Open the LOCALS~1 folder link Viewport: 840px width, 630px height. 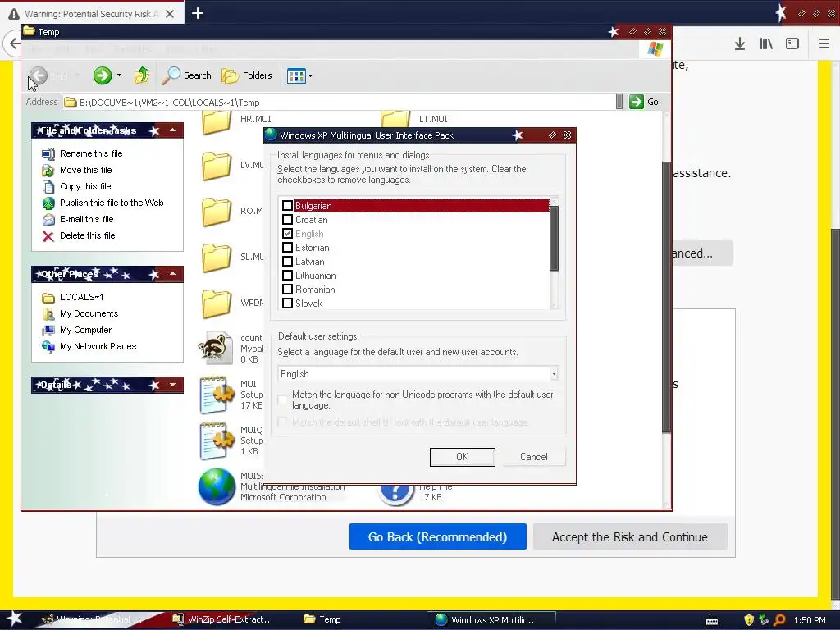(81, 297)
